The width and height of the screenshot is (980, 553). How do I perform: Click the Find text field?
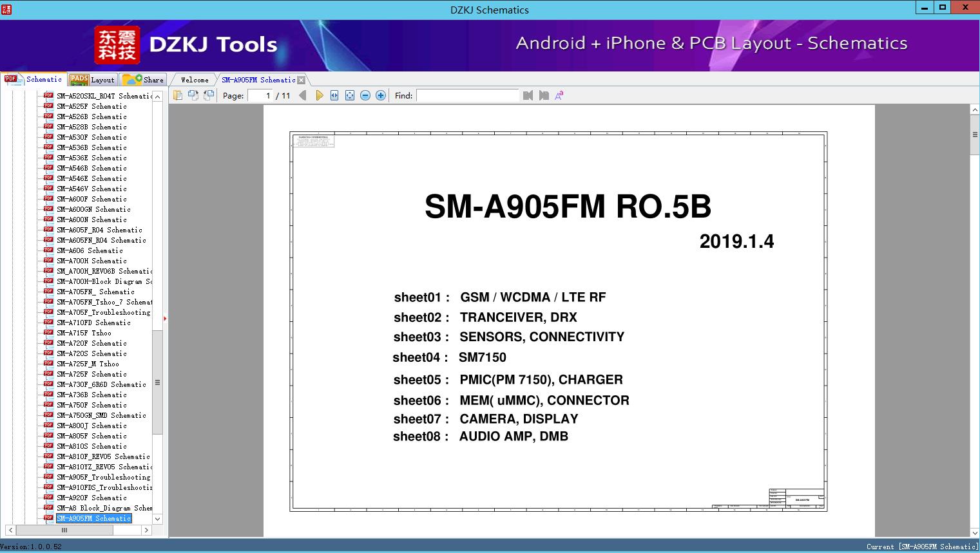[x=467, y=95]
